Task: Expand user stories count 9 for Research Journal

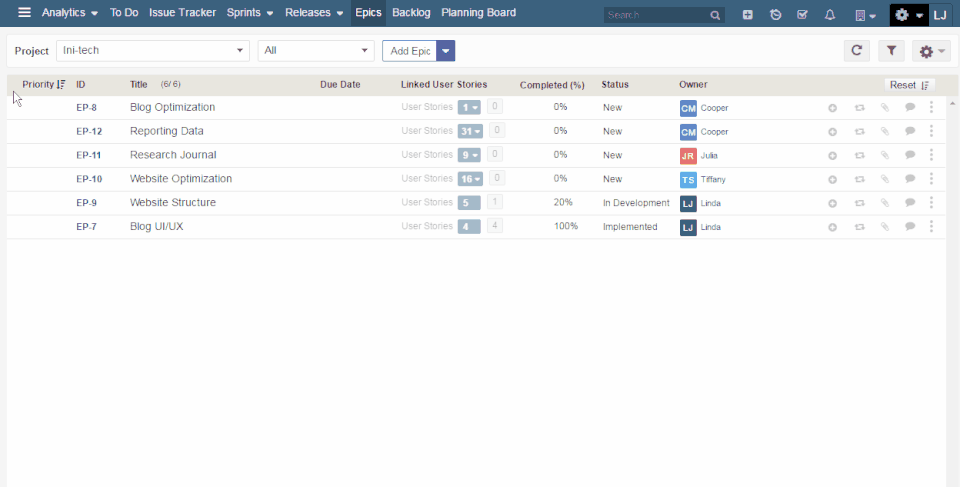Action: click(x=469, y=155)
